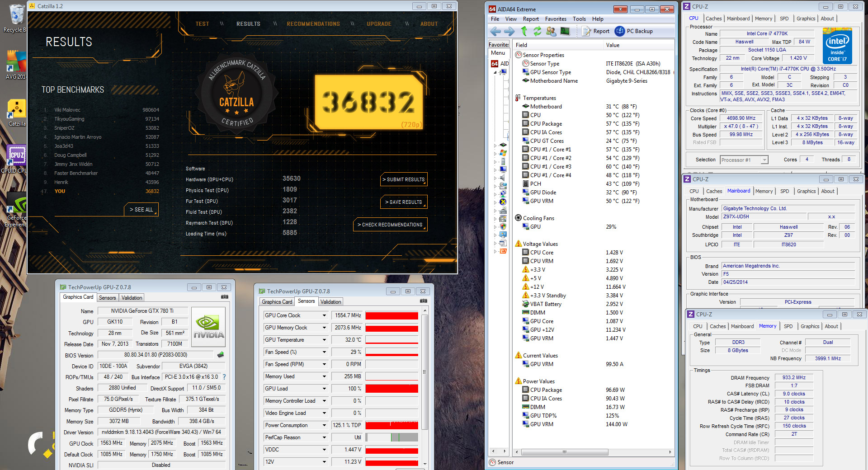Screen dimensions: 868x470
Task: Switch to the Sensors tab in GPU-Z's Graphics Card window
Action: [x=108, y=298]
